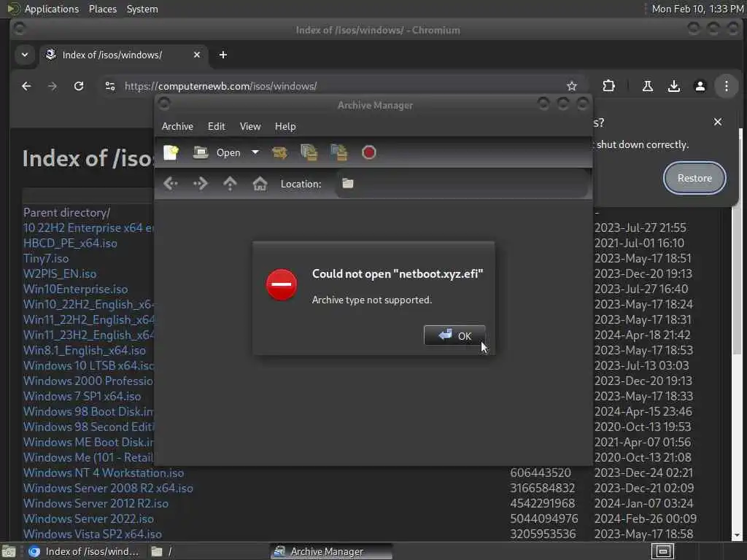Open the Edit menu

tap(216, 126)
